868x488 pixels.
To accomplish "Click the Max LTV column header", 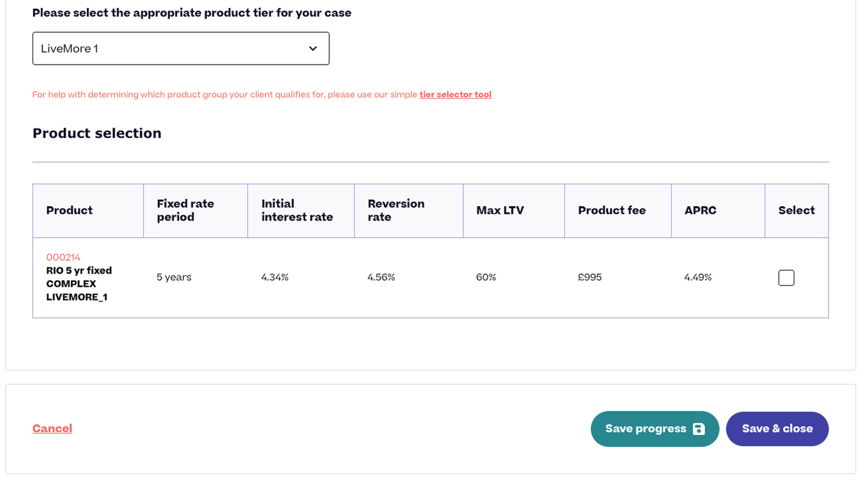I will [500, 210].
